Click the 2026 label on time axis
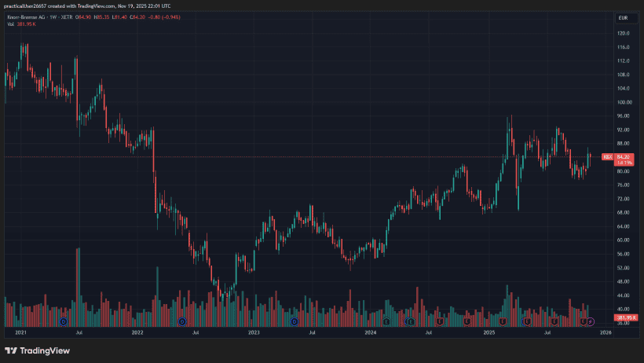Viewport: 644px width, 363px height. pos(606,333)
